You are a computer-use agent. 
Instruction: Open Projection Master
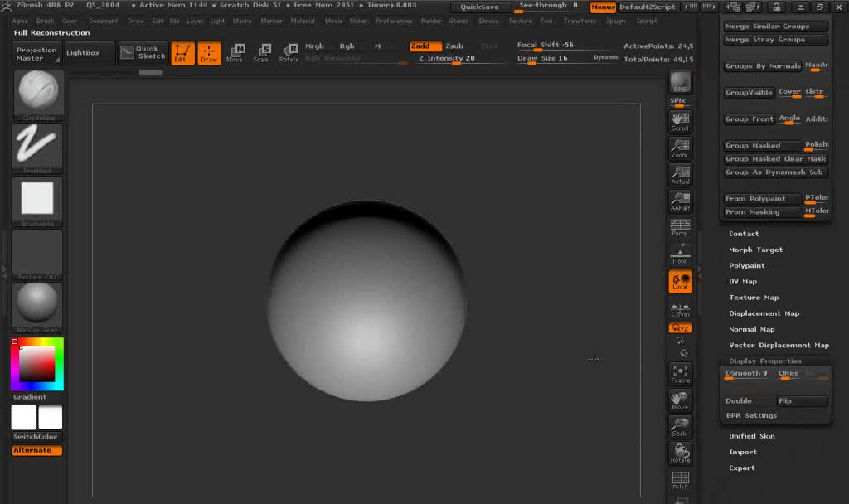36,54
